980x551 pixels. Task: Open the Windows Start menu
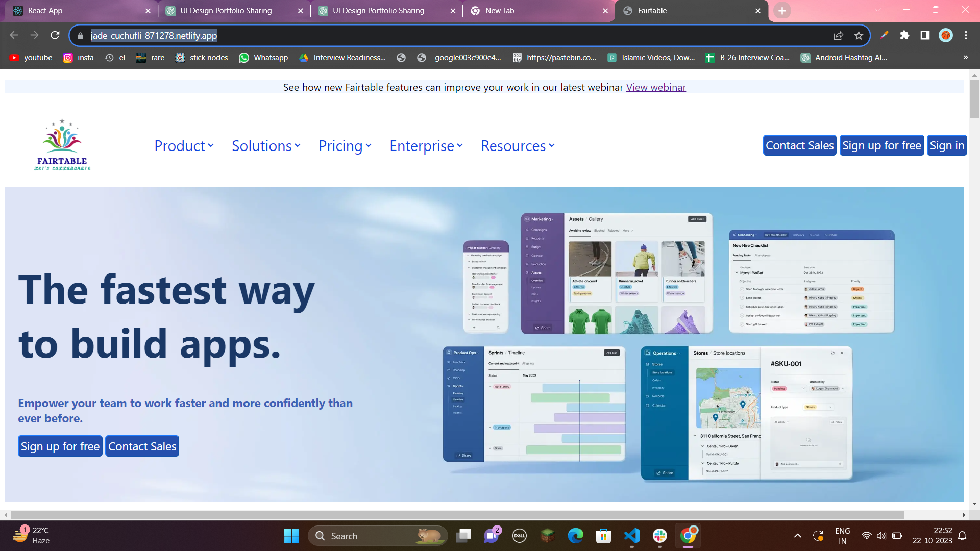tap(291, 536)
